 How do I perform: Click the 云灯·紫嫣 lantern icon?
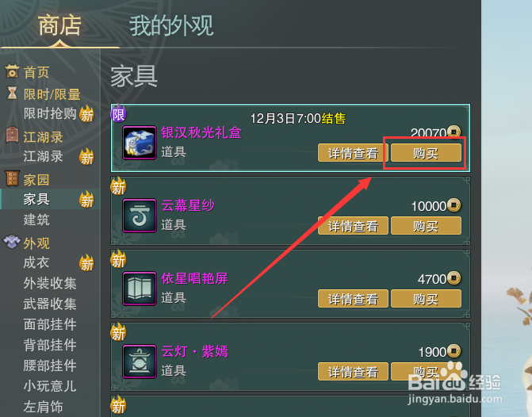pyautogui.click(x=140, y=362)
